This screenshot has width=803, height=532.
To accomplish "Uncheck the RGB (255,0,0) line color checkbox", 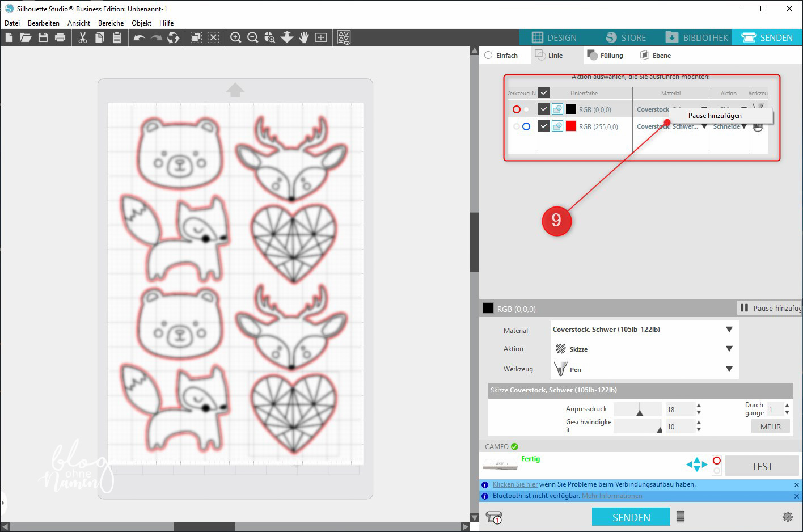I will click(544, 126).
